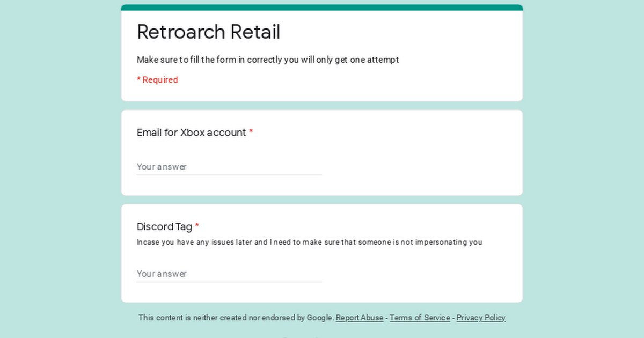Image resolution: width=644 pixels, height=338 pixels.
Task: Click the Discord Tag answer field
Action: (x=229, y=274)
